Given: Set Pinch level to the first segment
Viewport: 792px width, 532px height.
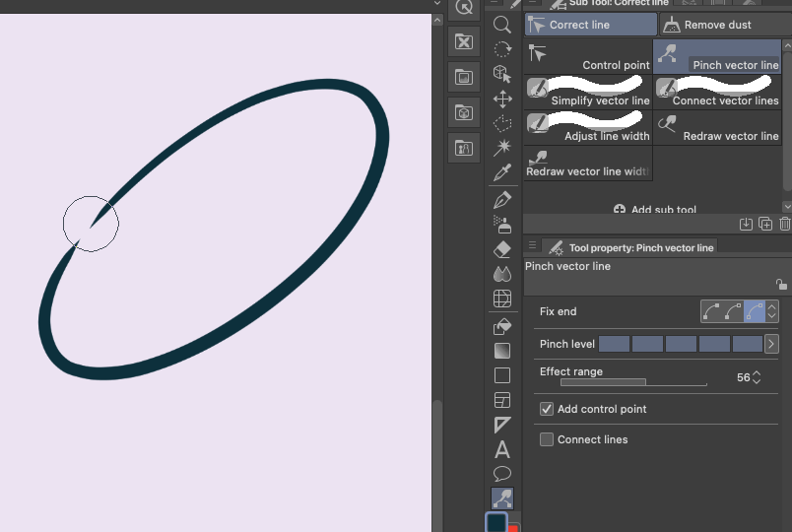Looking at the screenshot, I should [x=615, y=344].
